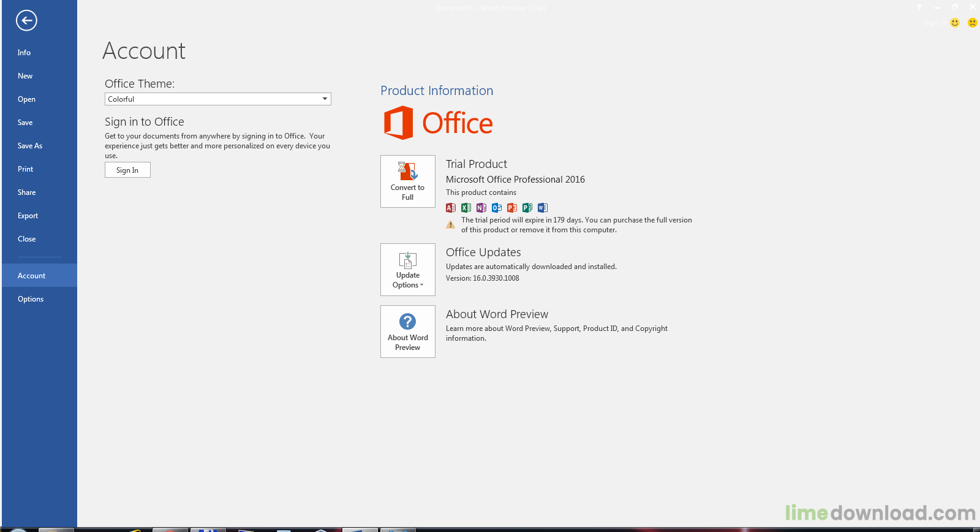
Task: Click 'Updates are automatically downloaded and installed' text
Action: click(x=531, y=267)
